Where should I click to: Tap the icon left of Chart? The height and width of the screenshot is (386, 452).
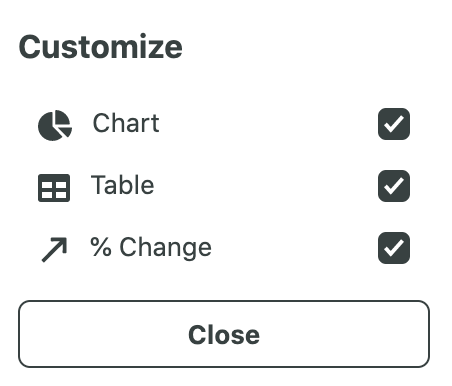coord(55,125)
